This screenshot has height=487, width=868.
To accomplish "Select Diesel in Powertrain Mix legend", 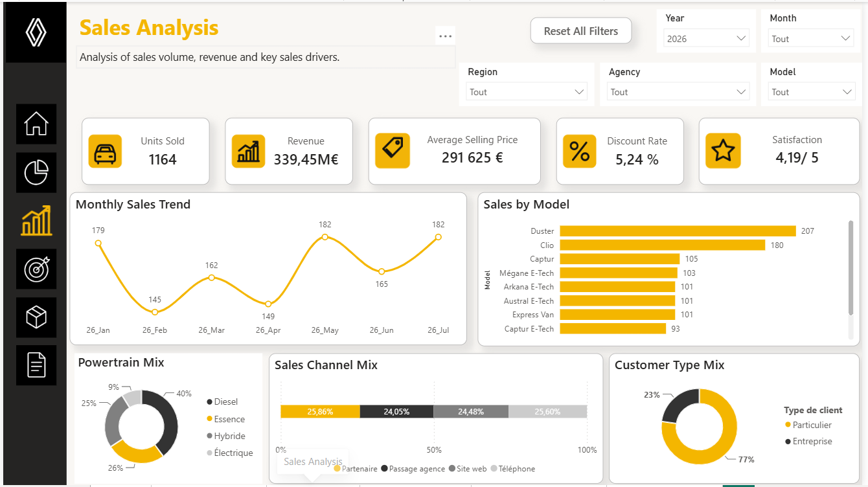I will point(222,402).
